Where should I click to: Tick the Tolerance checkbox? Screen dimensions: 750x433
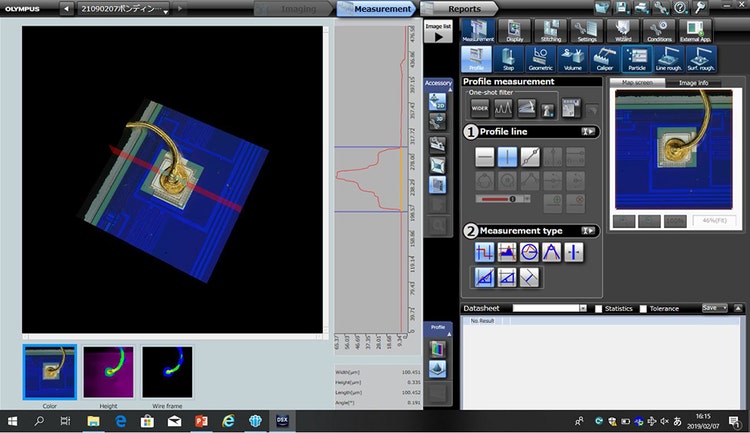tap(643, 308)
